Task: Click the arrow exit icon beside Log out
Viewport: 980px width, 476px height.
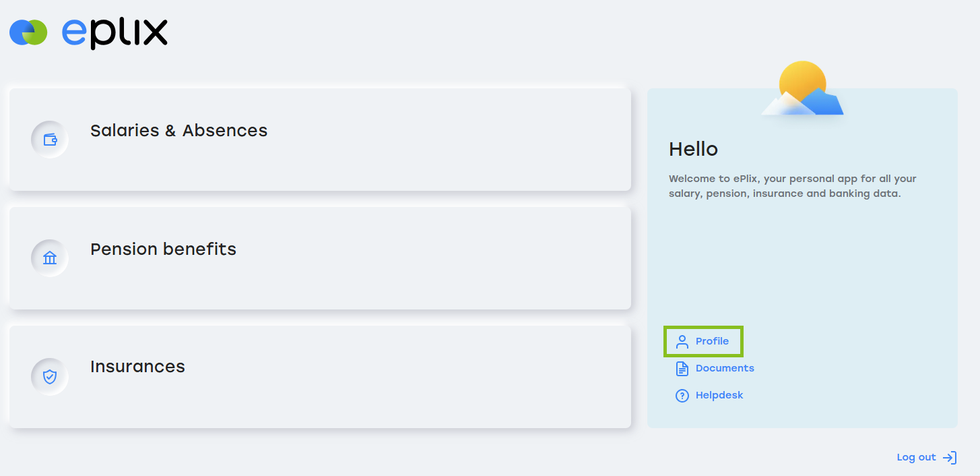Action: coord(950,458)
